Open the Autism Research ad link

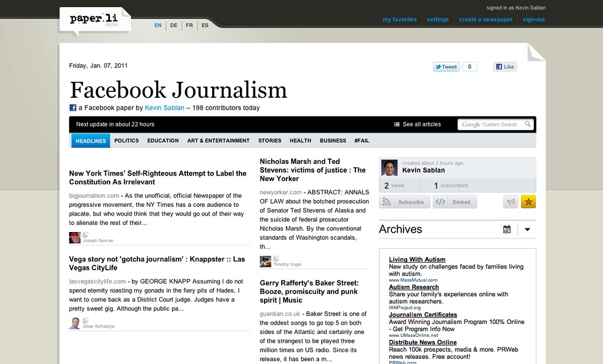(x=414, y=287)
